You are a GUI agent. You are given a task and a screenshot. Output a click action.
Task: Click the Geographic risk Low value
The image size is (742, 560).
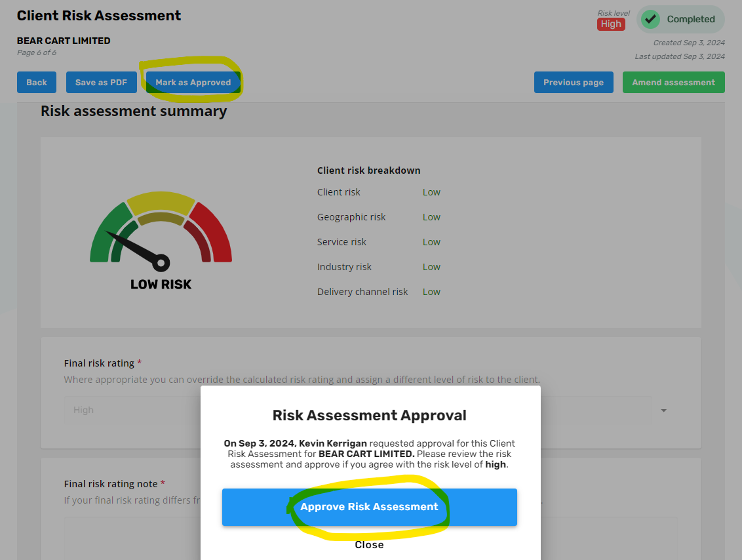pyautogui.click(x=431, y=217)
